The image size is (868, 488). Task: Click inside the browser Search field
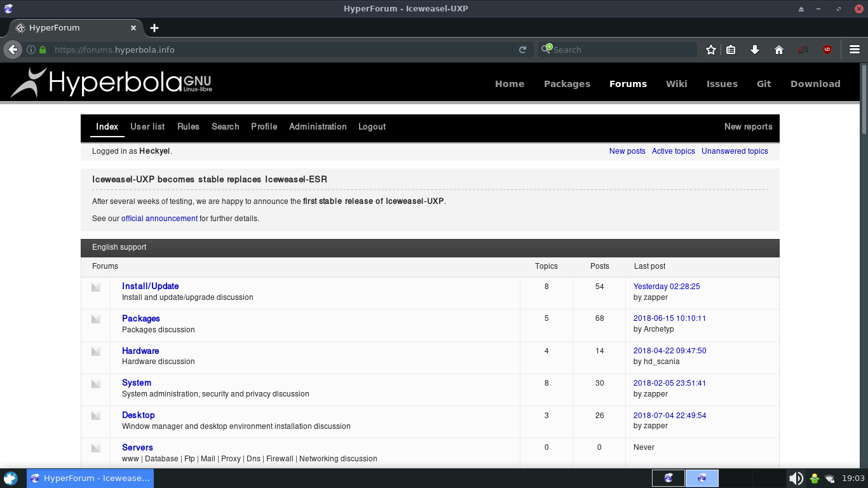pyautogui.click(x=623, y=50)
